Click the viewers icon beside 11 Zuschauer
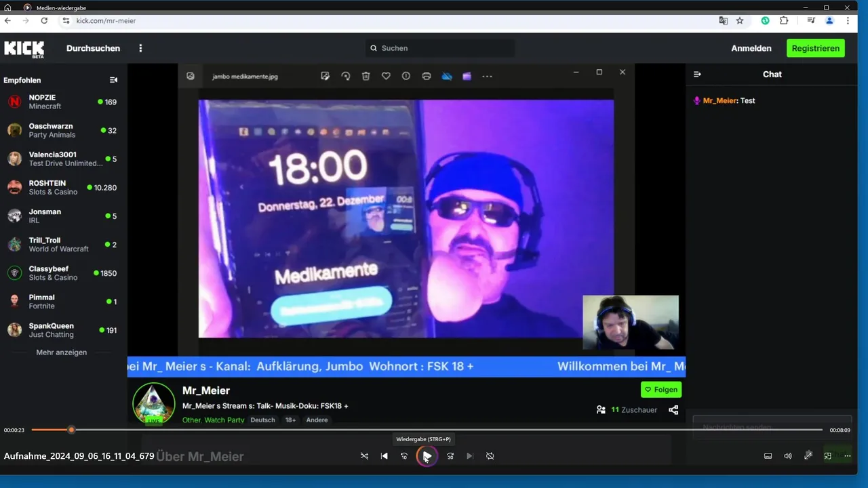This screenshot has height=488, width=868. click(x=601, y=410)
